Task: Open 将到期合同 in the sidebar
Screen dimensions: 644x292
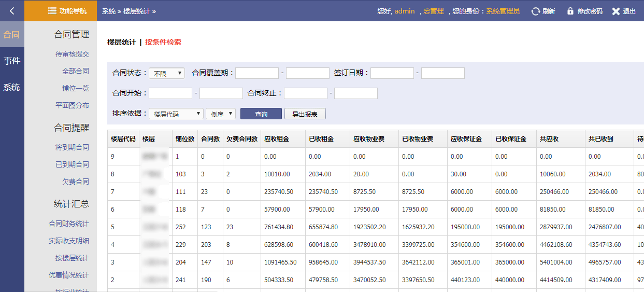Action: pyautogui.click(x=72, y=147)
